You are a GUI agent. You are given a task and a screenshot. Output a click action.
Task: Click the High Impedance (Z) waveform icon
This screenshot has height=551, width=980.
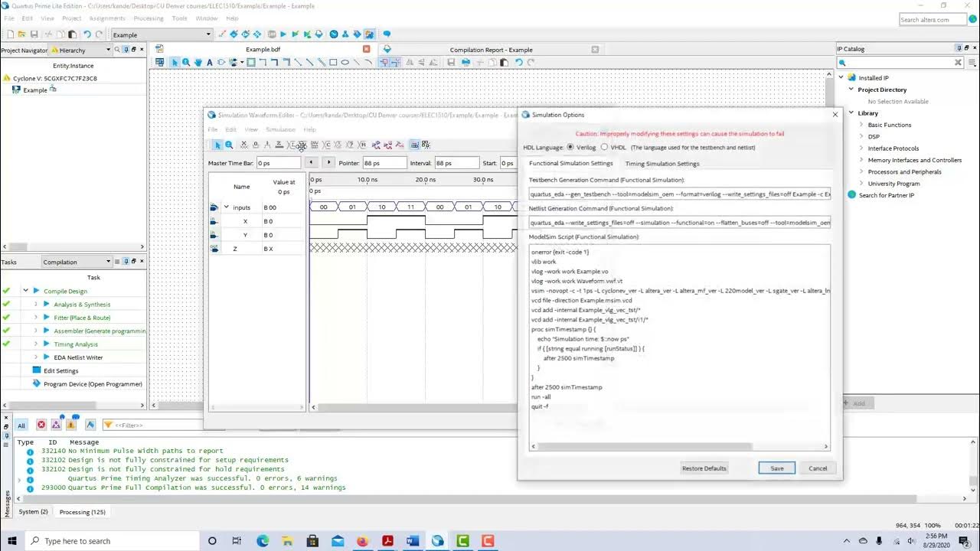(279, 145)
